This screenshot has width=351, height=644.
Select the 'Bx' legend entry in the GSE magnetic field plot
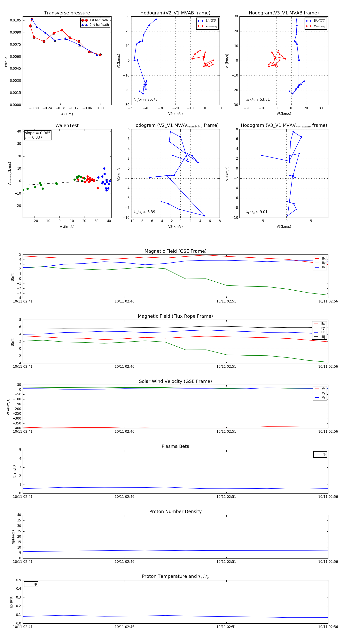pos(320,259)
